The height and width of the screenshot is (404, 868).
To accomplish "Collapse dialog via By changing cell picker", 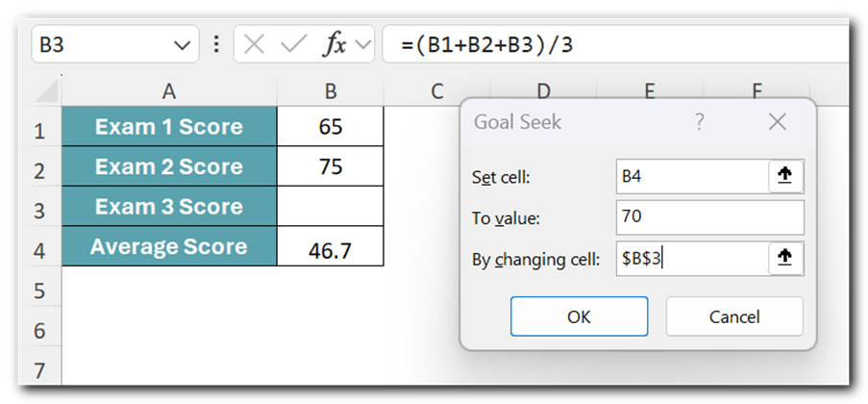I will (x=786, y=258).
